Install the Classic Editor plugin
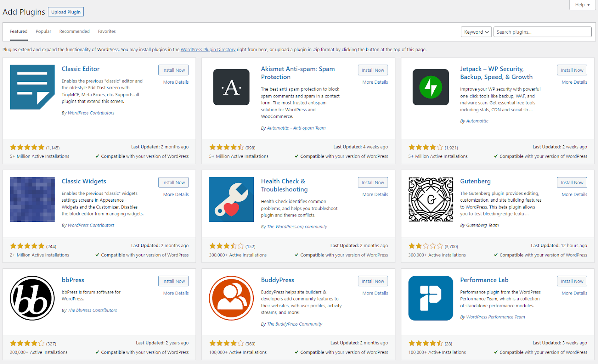 (173, 70)
